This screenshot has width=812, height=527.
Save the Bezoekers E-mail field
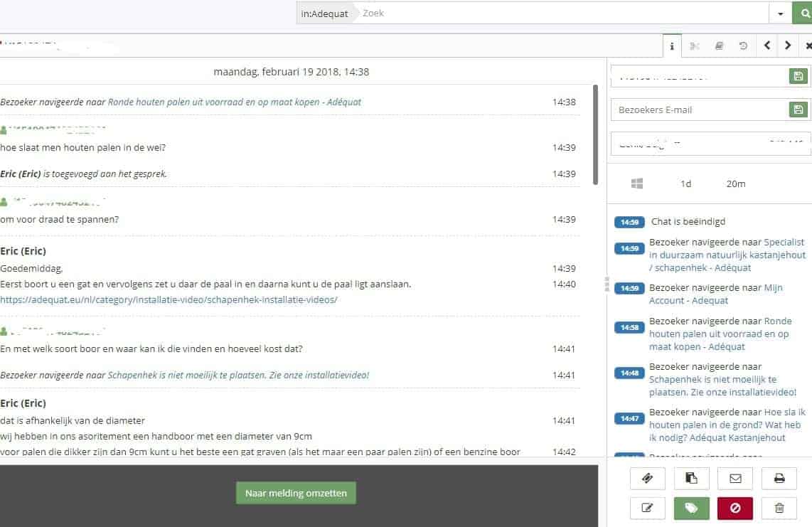tap(798, 110)
